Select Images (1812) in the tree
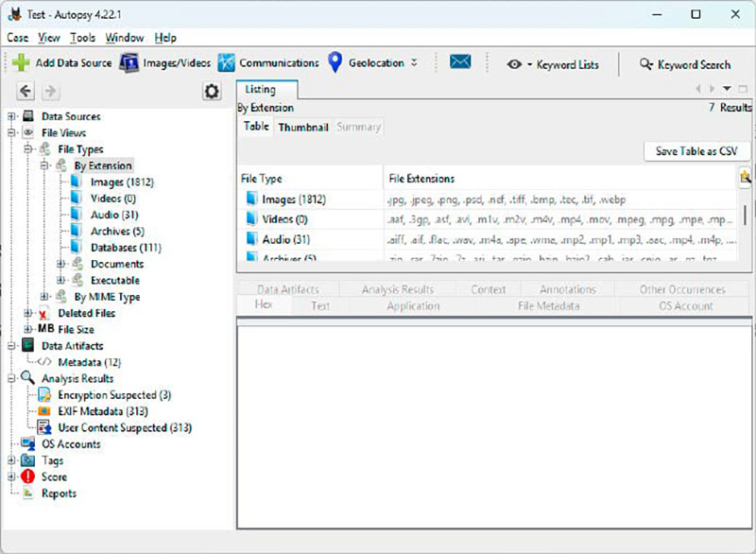 (x=122, y=182)
